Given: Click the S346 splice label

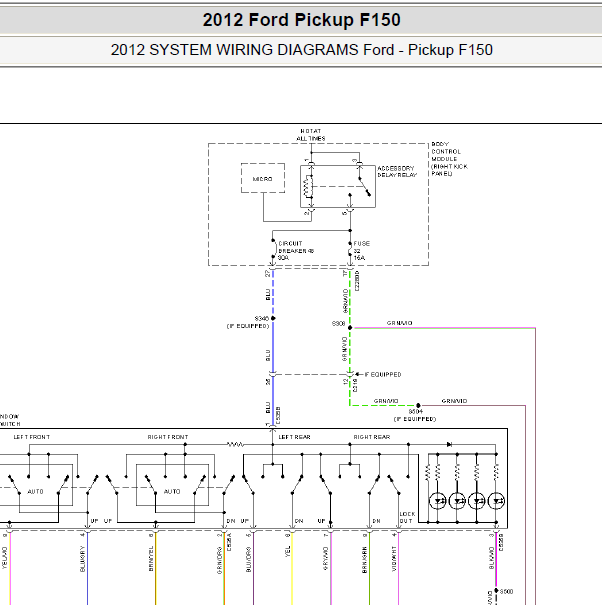Looking at the screenshot, I should [261, 319].
